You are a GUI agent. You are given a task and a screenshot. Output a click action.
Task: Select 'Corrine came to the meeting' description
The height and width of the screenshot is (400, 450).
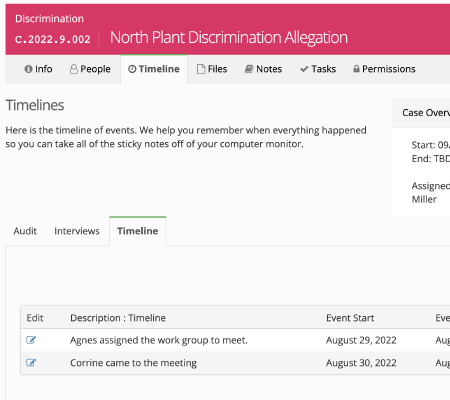click(x=133, y=363)
